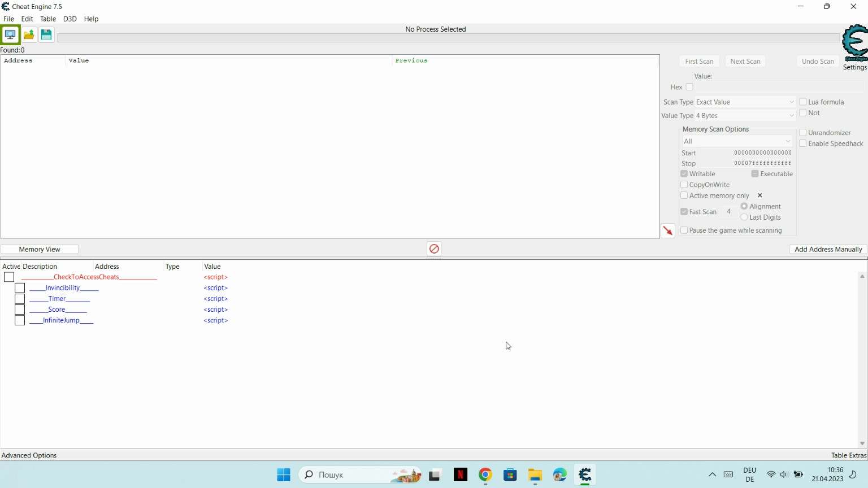Enable the Speedhack checkbox
The image size is (868, 488).
click(x=803, y=143)
